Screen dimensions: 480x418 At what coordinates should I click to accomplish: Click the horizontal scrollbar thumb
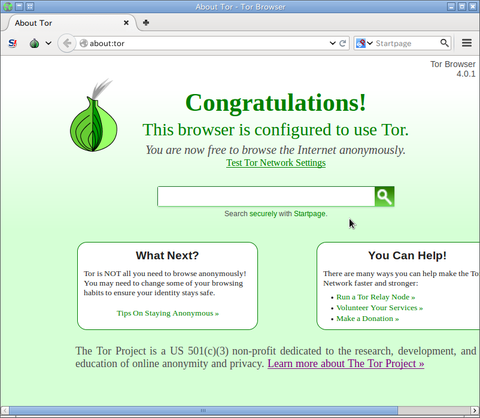pos(203,410)
